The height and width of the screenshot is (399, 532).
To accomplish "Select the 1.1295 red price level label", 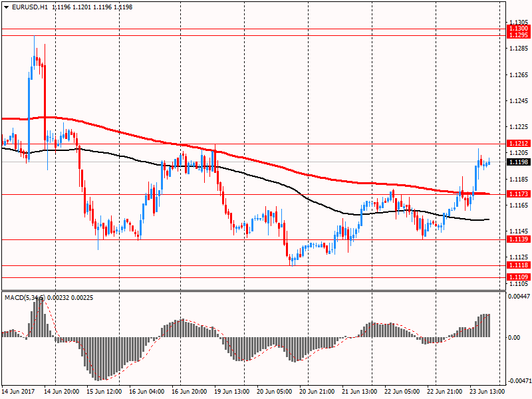I will point(519,35).
